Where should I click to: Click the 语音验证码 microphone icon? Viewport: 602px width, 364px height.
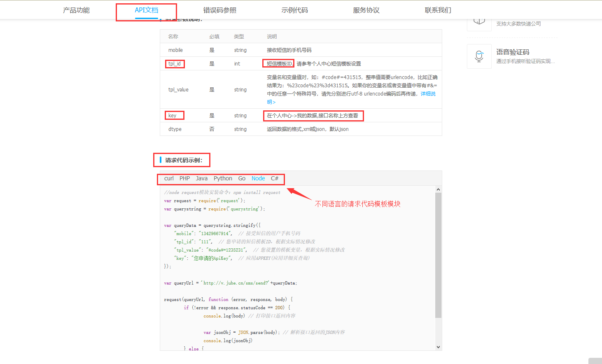coord(479,56)
